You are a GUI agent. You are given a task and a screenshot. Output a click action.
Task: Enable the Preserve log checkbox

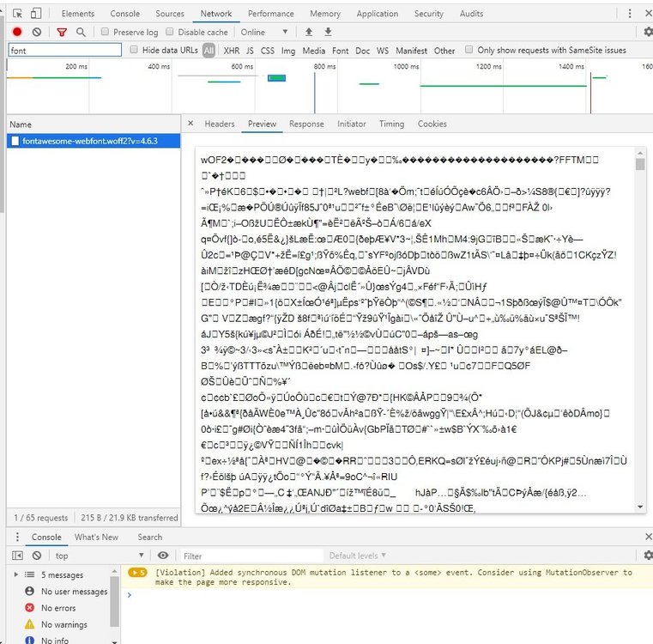(x=105, y=32)
